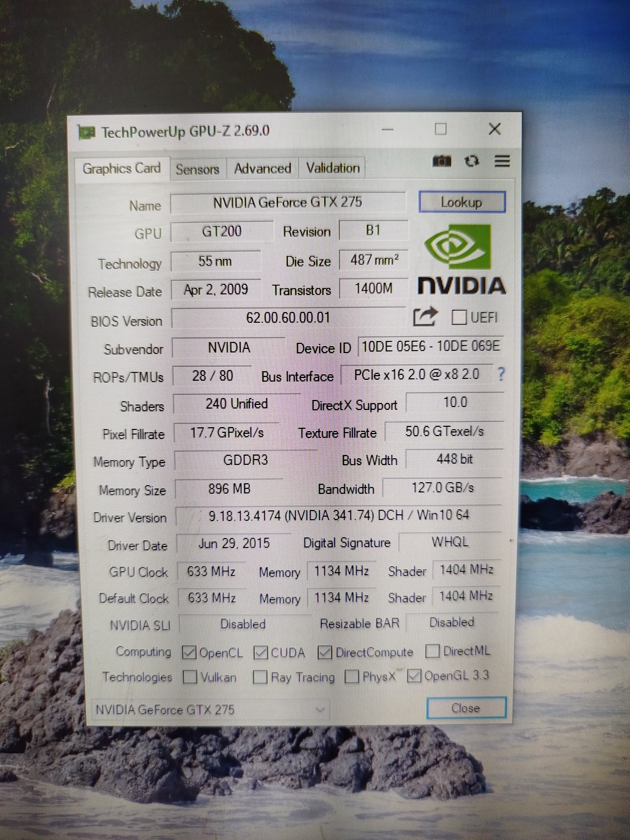This screenshot has height=840, width=630.
Task: Toggle the DirectML checkbox
Action: (432, 651)
